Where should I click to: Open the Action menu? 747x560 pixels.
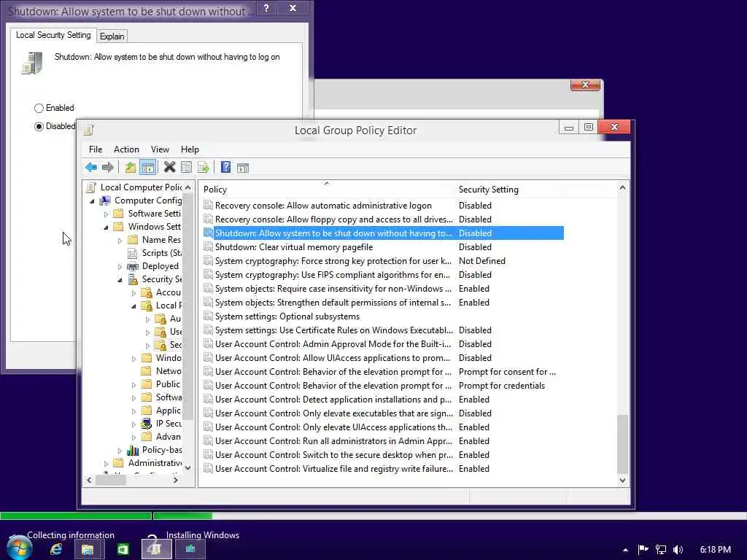click(x=126, y=149)
